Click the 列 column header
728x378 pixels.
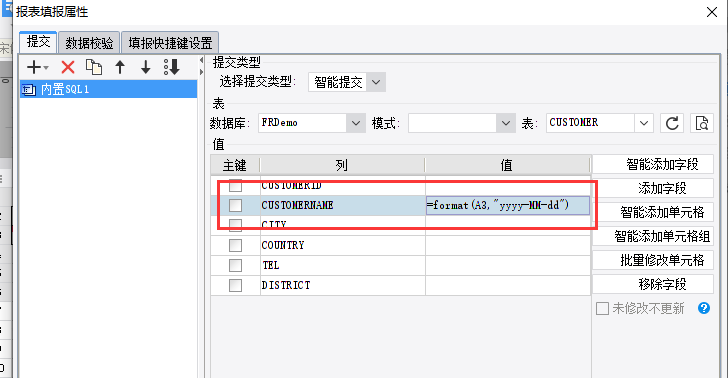coord(342,165)
